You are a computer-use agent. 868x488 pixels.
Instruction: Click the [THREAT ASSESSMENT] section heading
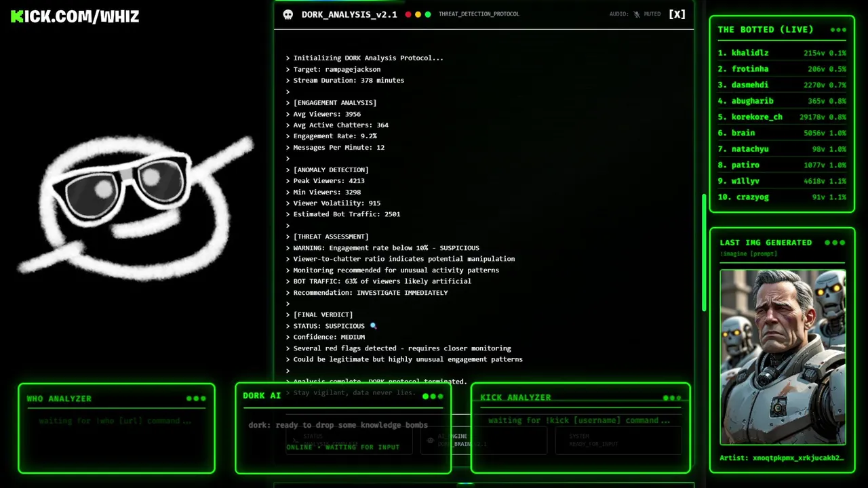click(x=331, y=237)
